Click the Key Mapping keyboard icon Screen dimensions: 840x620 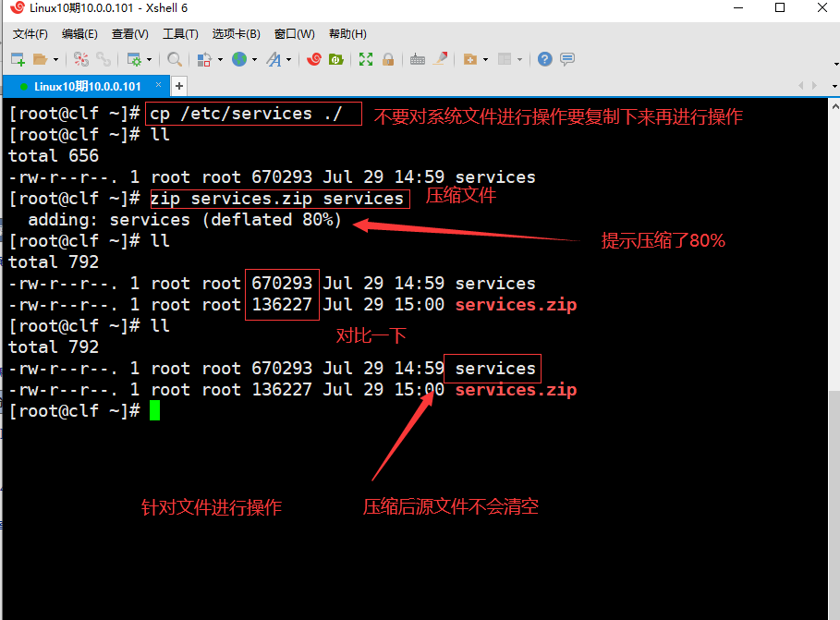[418, 59]
